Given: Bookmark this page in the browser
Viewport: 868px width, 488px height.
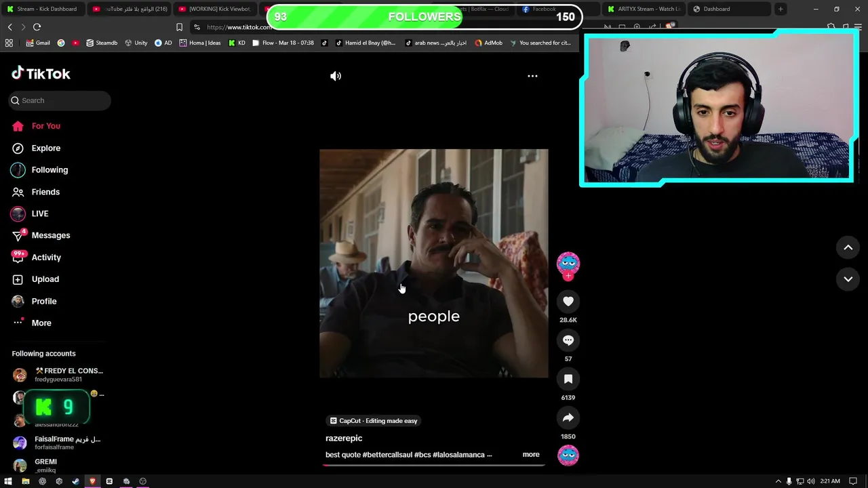Looking at the screenshot, I should point(179,27).
